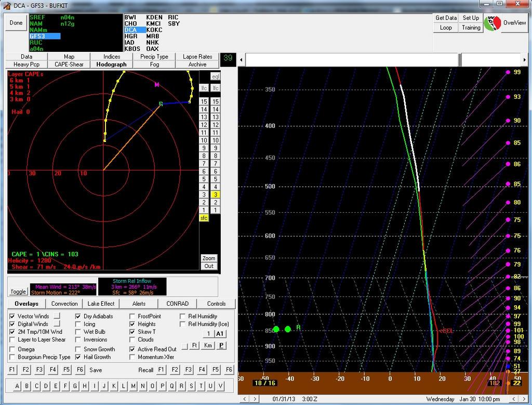Click the sfc level button
Viewport: 532px width, 405px height.
pyautogui.click(x=204, y=218)
